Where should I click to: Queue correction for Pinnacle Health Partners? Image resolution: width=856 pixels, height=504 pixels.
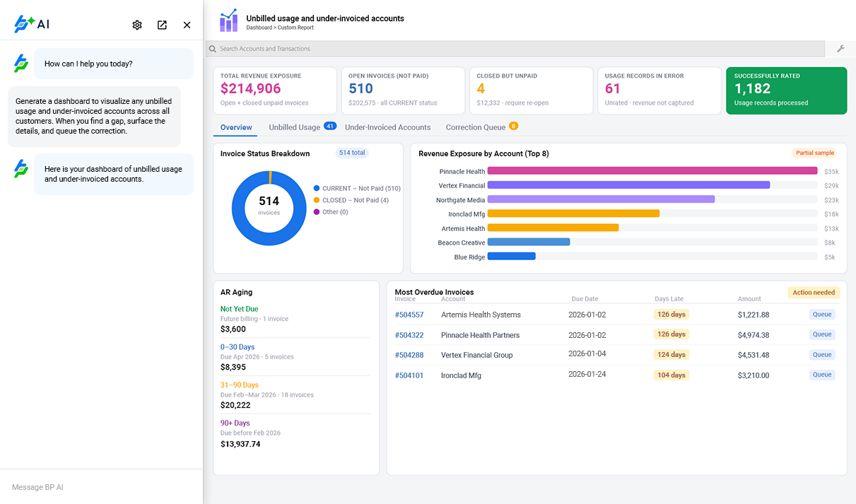click(x=822, y=334)
